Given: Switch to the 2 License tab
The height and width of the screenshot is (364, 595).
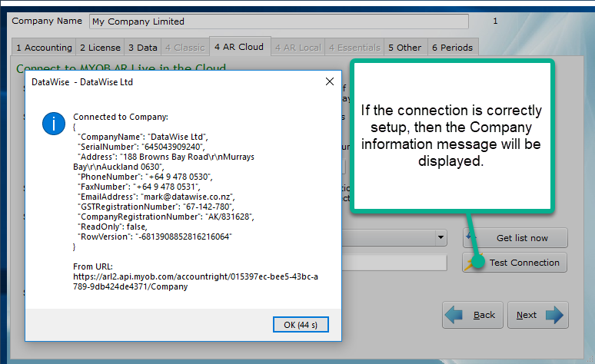Looking at the screenshot, I should point(100,48).
